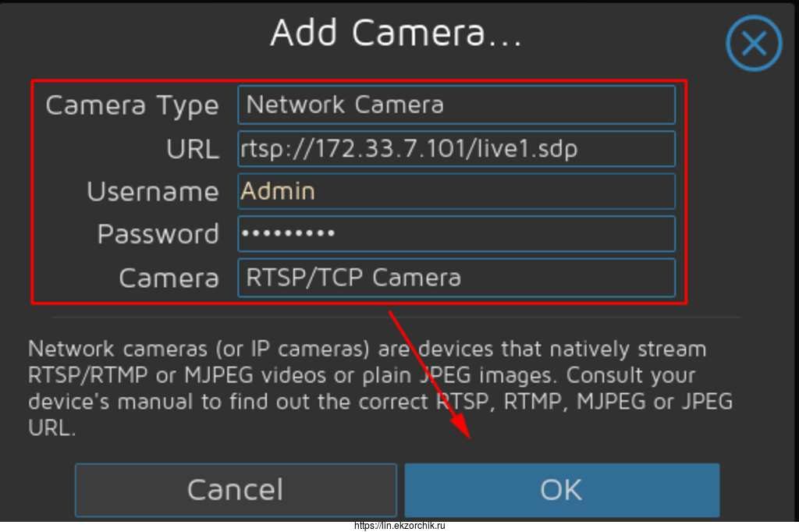
Task: Click the Camera label above the help text
Action: click(169, 278)
